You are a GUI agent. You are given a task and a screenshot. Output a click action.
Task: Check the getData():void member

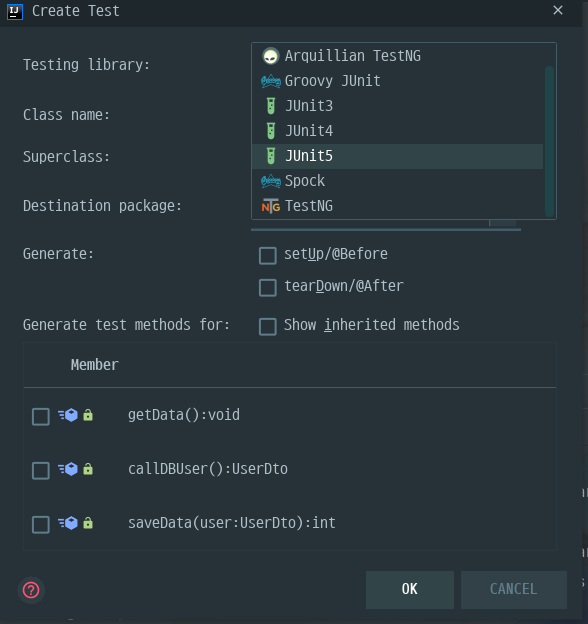click(41, 417)
